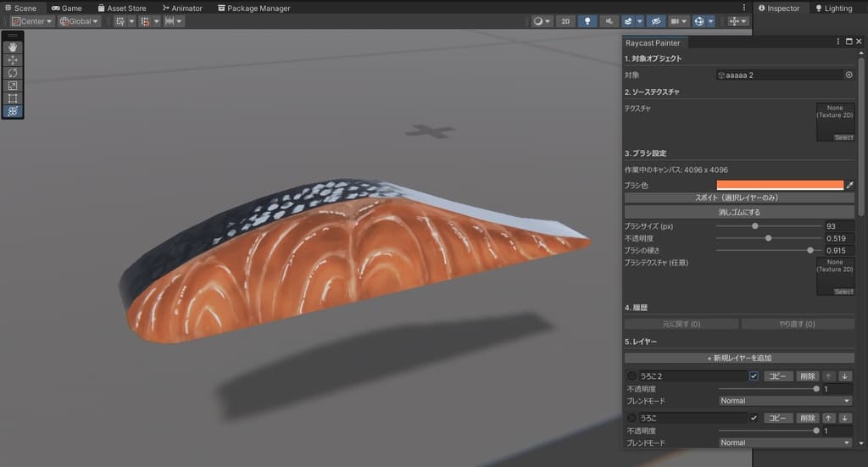The height and width of the screenshot is (467, 868).
Task: Toggle scene lighting
Action: 587,21
